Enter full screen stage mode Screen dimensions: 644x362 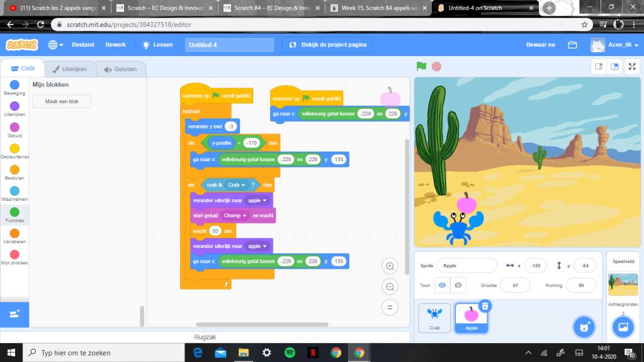click(630, 67)
